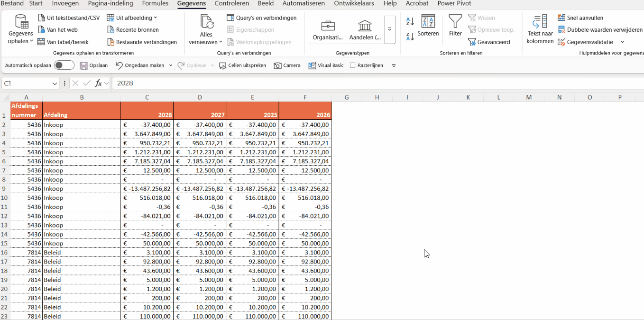The image size is (644, 320).
Task: Save the workbook with Opslaan
Action: (x=94, y=66)
